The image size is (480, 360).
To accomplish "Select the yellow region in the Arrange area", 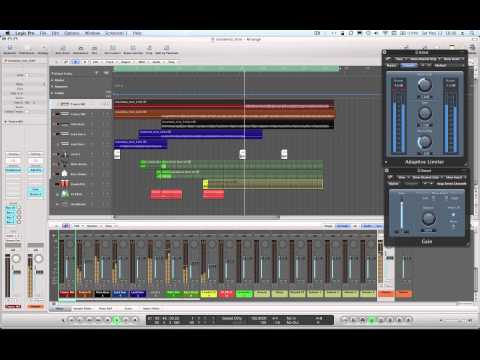I will point(263,184).
